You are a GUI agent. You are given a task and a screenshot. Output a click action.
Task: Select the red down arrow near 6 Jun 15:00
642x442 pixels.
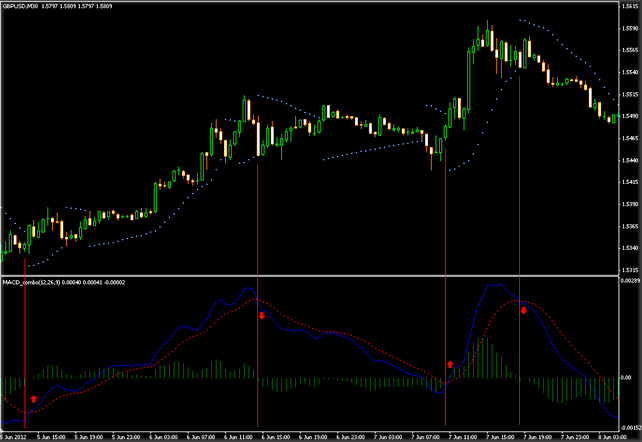click(262, 315)
